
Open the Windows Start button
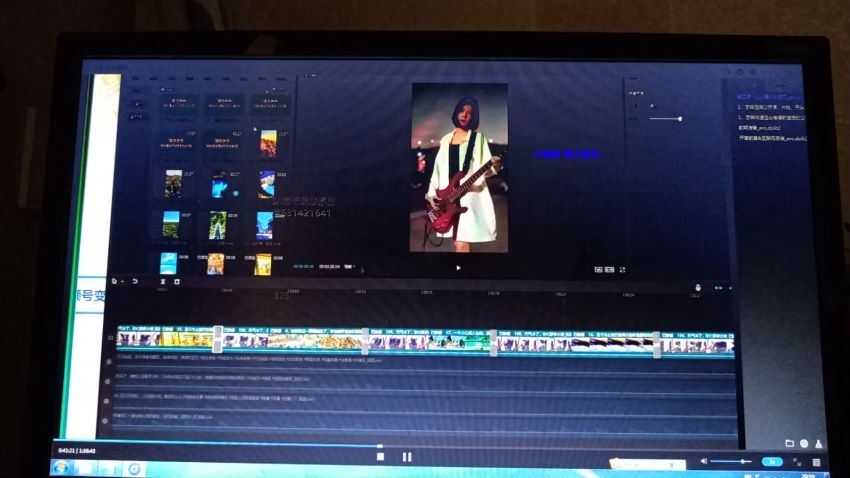pos(61,467)
